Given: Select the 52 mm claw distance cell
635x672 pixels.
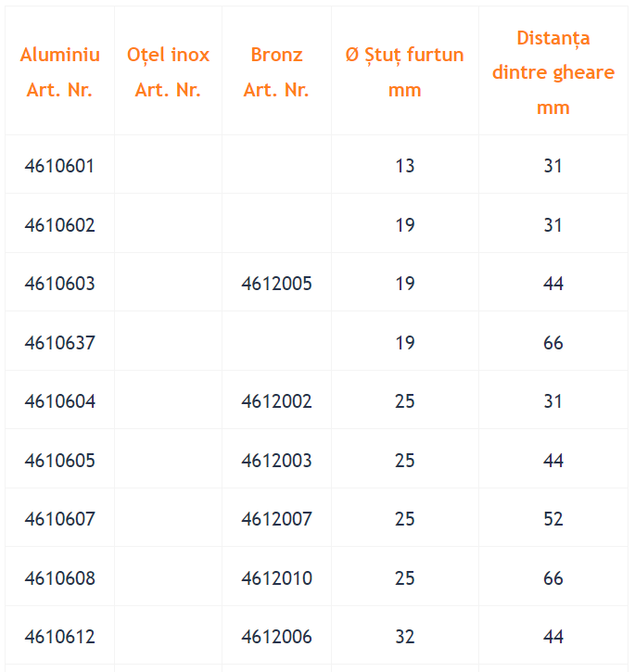Looking at the screenshot, I should (553, 518).
